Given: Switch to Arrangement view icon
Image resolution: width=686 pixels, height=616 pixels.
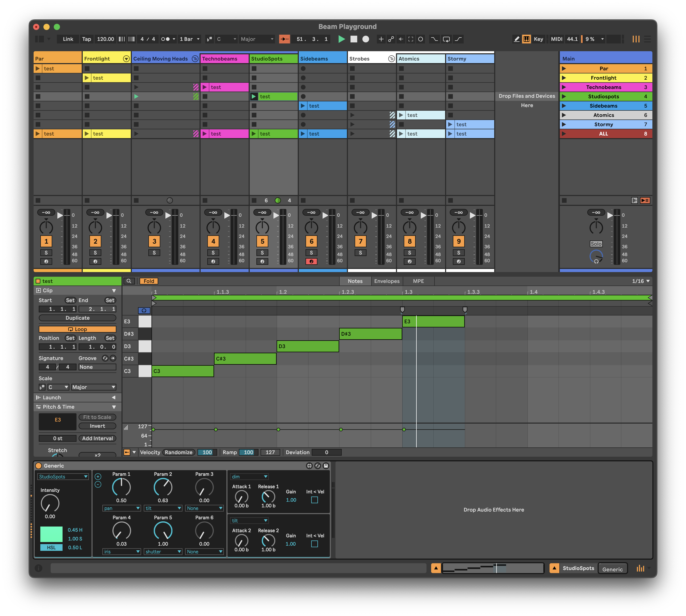Looking at the screenshot, I should coord(647,39).
